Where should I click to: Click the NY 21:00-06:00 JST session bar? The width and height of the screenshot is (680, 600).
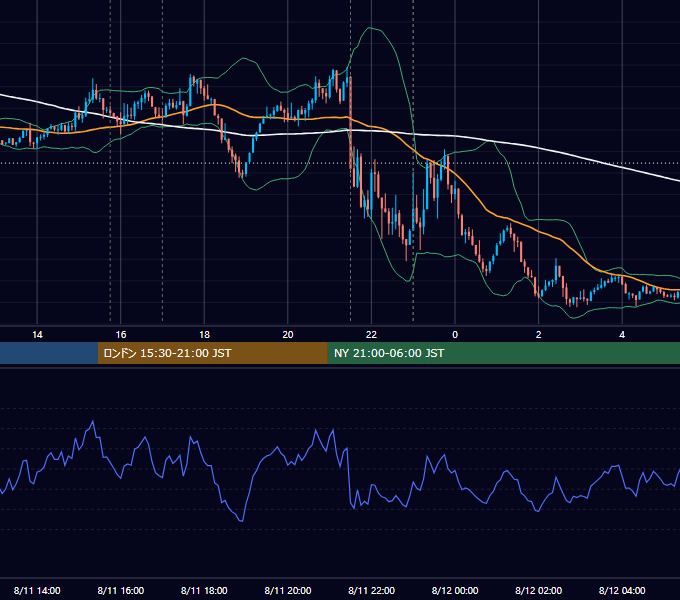click(503, 353)
